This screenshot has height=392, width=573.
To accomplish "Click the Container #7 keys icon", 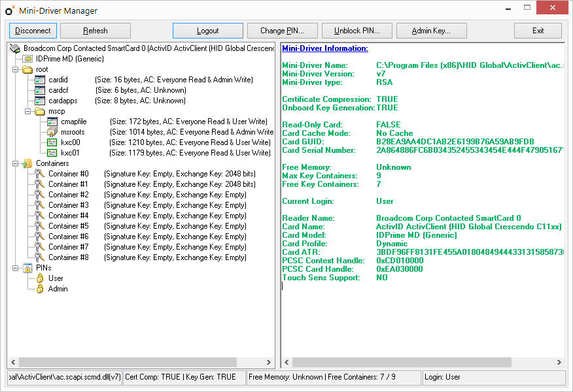I will [39, 247].
